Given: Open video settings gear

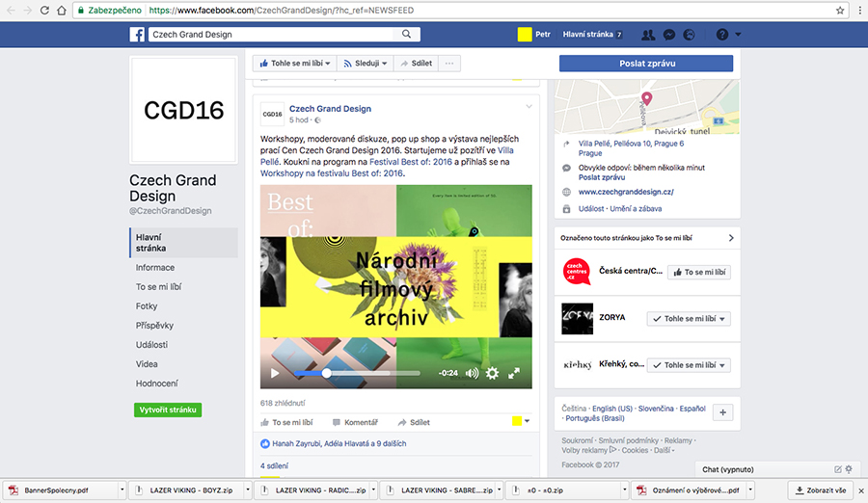Looking at the screenshot, I should pos(492,373).
